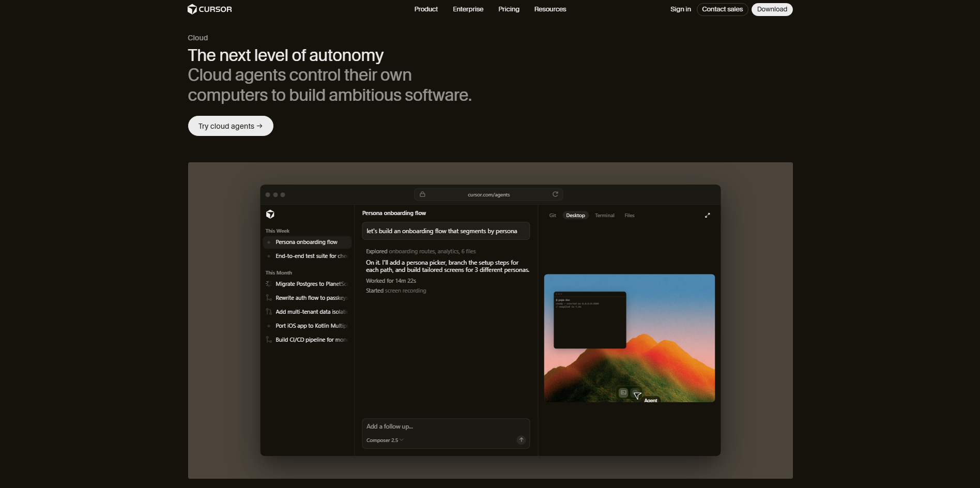Click the cursor.com/agents address bar
The width and height of the screenshot is (980, 488).
(488, 194)
